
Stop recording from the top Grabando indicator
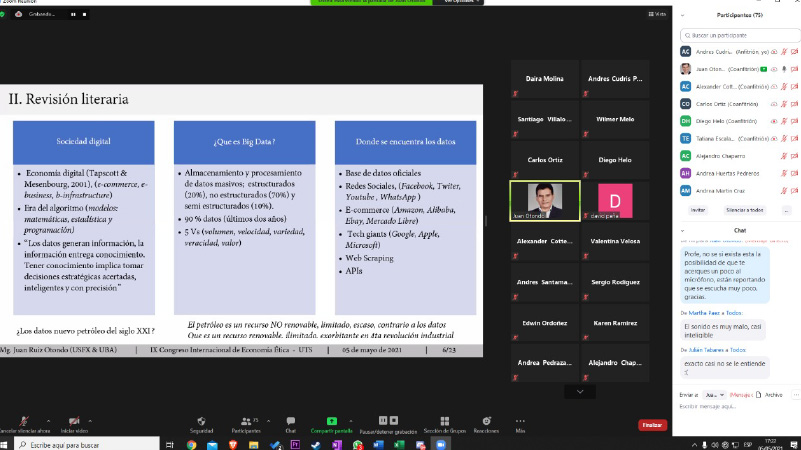click(x=84, y=14)
